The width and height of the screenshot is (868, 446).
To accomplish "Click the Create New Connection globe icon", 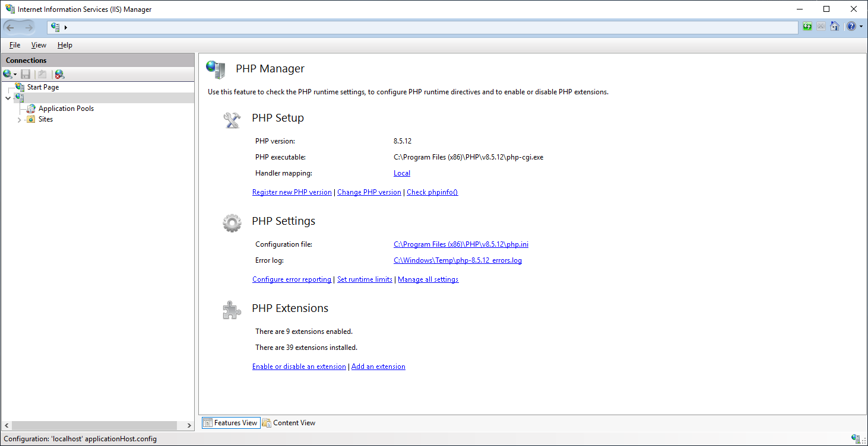I will click(x=7, y=74).
